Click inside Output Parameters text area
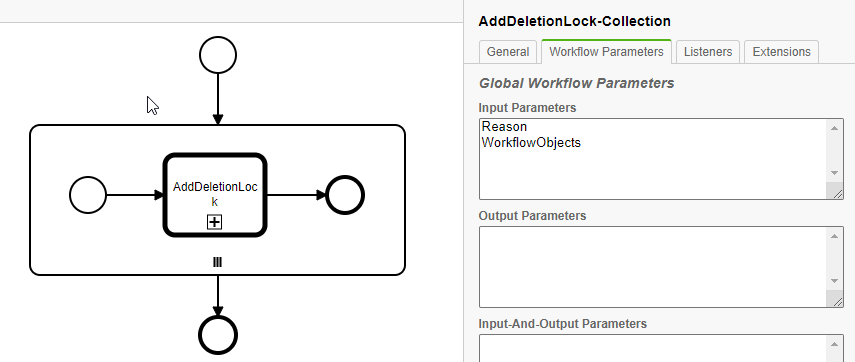 [653, 267]
